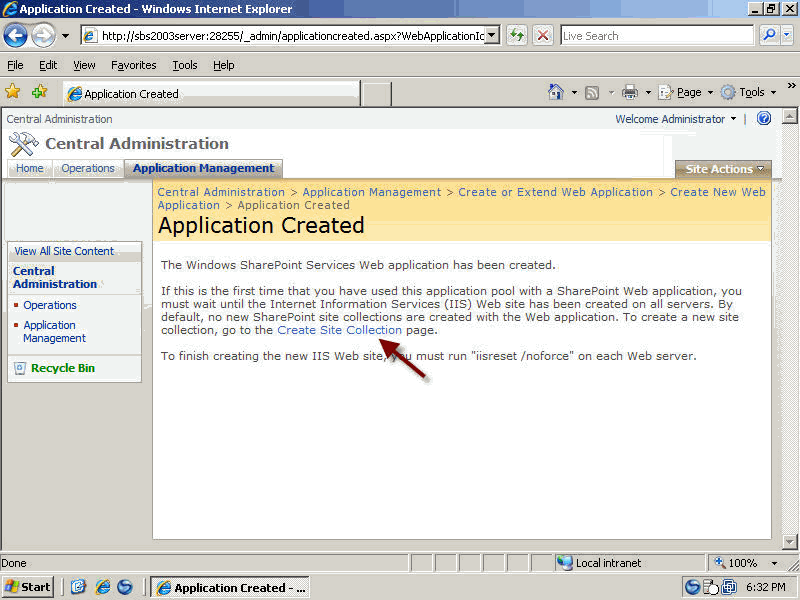The height and width of the screenshot is (600, 800).
Task: Click the 6:32 PM system clock
Action: [x=765, y=587]
